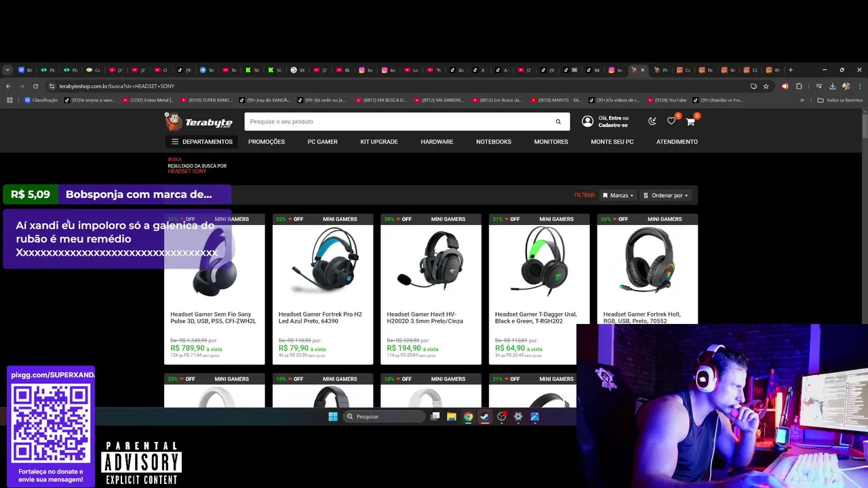The height and width of the screenshot is (488, 868).
Task: Open the Photos app on the taskbar
Action: click(x=534, y=416)
